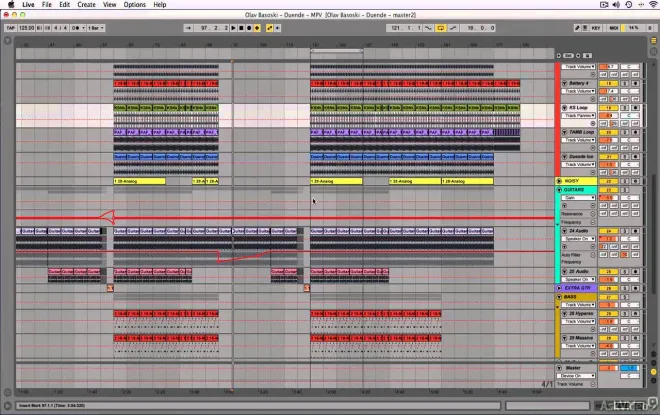Screen dimensions: 660x415
Task: Open the Create menu
Action: click(x=86, y=5)
